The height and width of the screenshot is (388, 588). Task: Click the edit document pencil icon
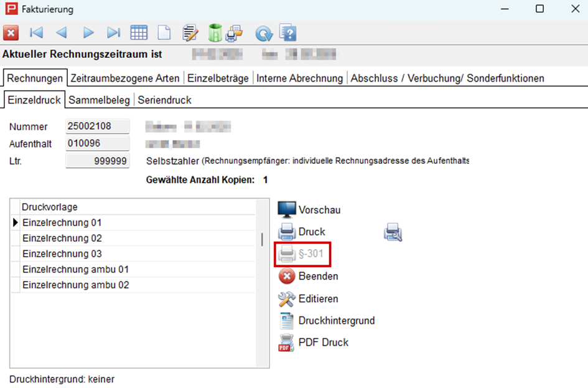pos(189,33)
